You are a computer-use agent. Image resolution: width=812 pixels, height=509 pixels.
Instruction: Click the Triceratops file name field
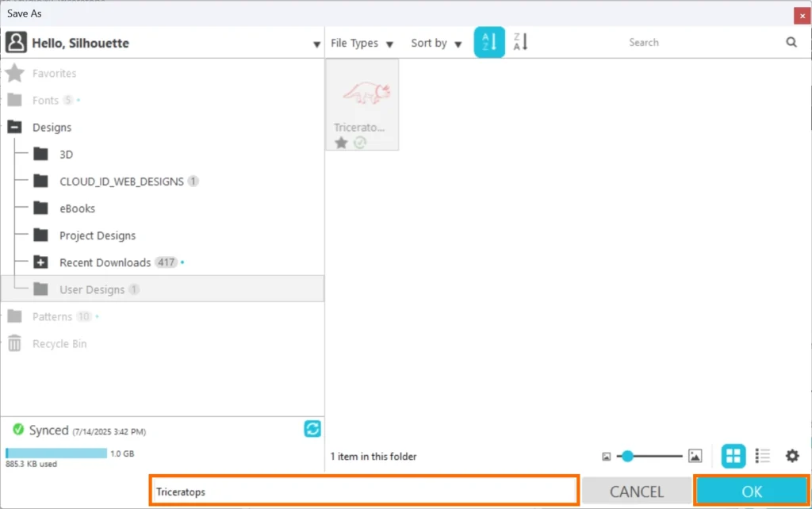[x=363, y=492]
